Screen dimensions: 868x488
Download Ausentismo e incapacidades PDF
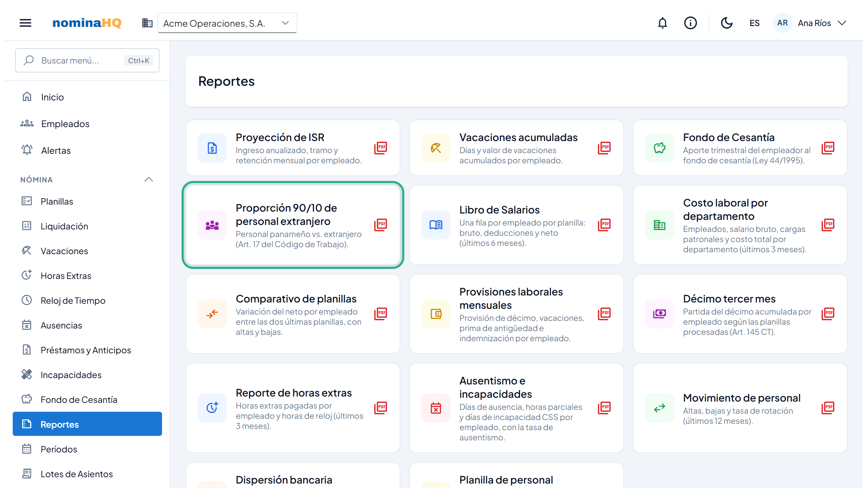tap(605, 407)
